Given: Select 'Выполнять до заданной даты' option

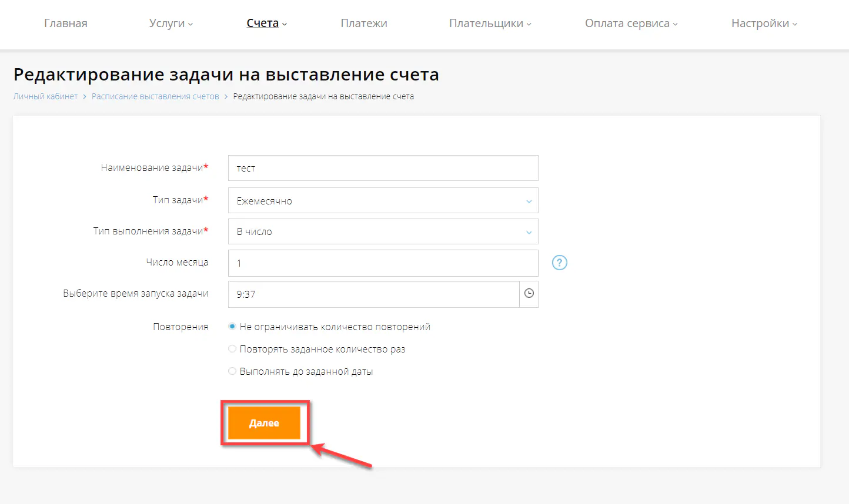Looking at the screenshot, I should pyautogui.click(x=232, y=371).
